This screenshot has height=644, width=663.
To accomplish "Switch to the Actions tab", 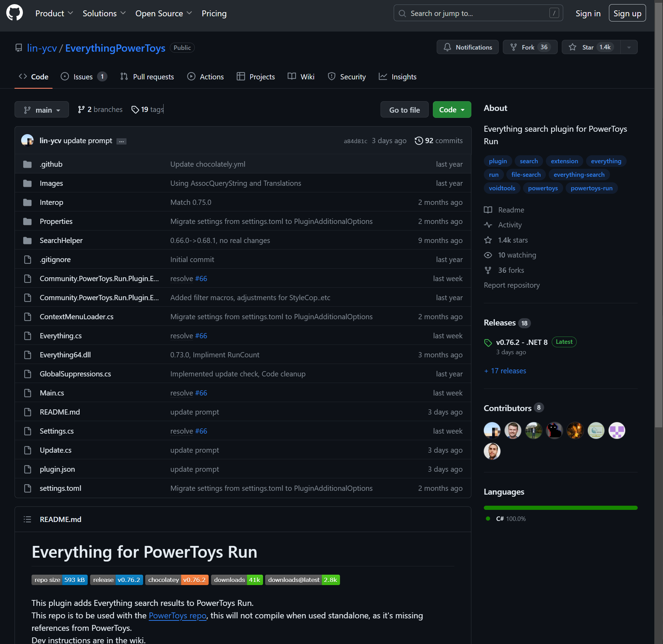I will [206, 77].
